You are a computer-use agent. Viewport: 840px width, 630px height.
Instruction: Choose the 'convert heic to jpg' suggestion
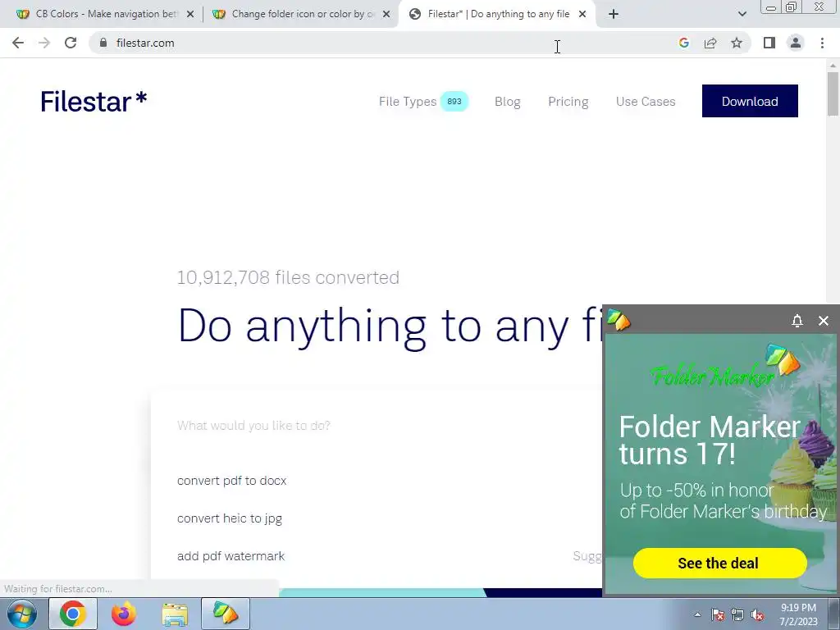[230, 518]
